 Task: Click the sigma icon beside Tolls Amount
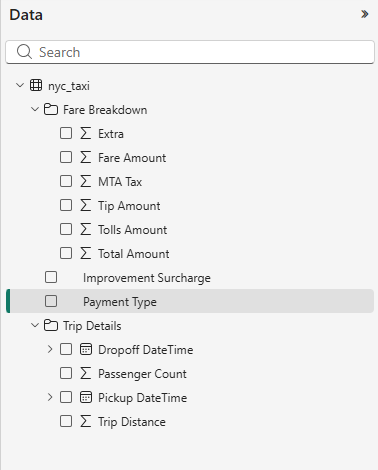pos(86,229)
